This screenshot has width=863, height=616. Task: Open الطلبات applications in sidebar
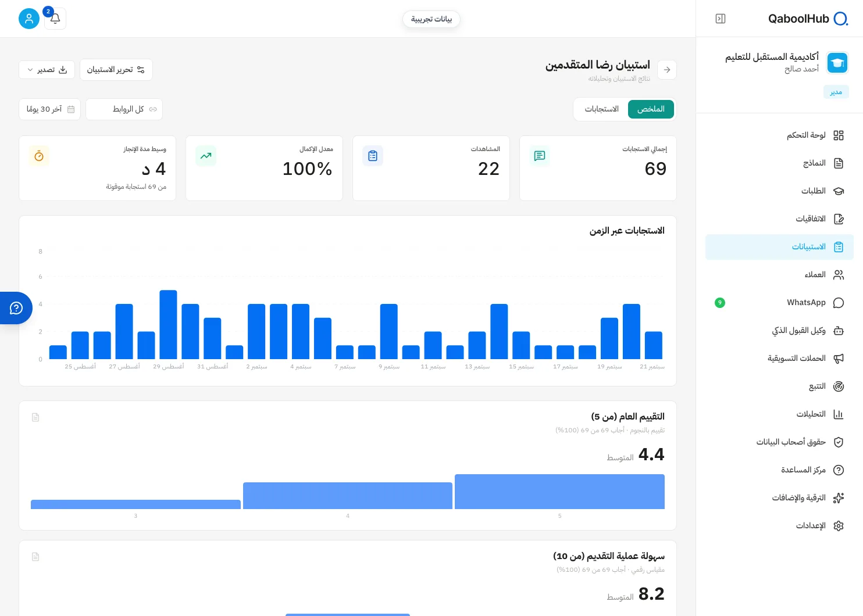(779, 191)
